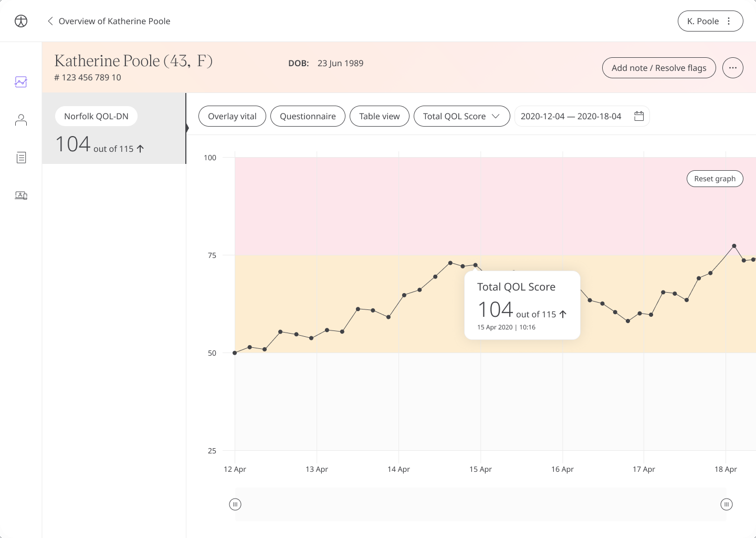Click the app logo icon
The width and height of the screenshot is (756, 538).
coord(21,21)
